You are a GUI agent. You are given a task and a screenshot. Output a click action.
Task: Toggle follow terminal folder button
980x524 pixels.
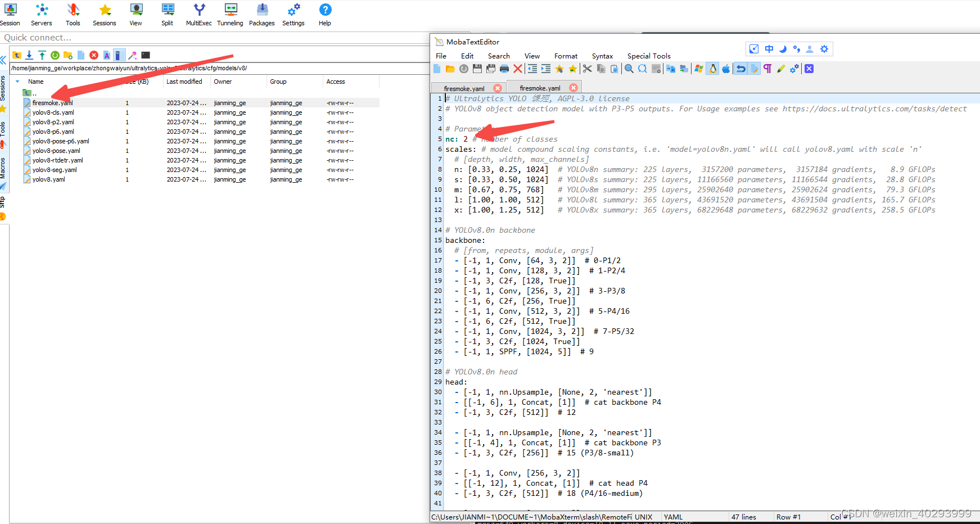click(119, 55)
